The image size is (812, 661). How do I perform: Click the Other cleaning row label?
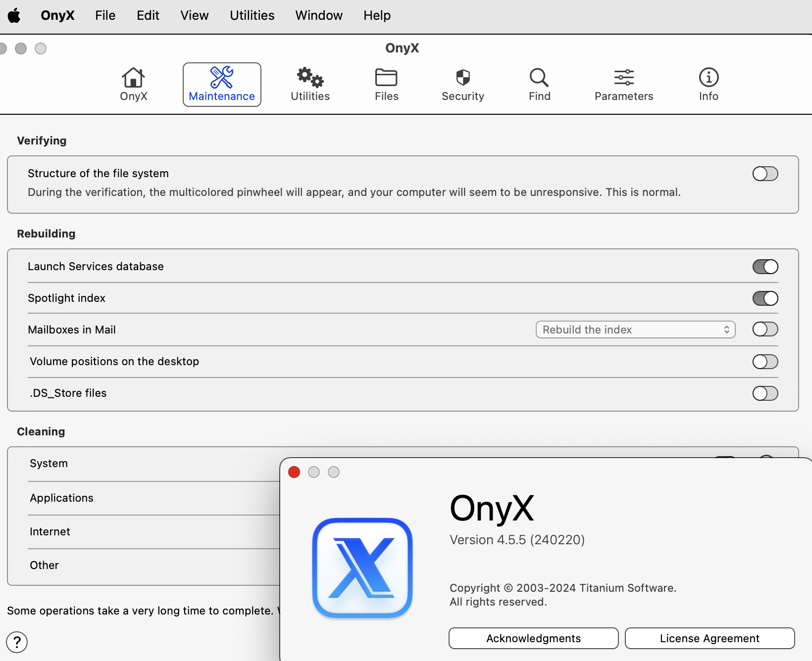pyautogui.click(x=44, y=566)
